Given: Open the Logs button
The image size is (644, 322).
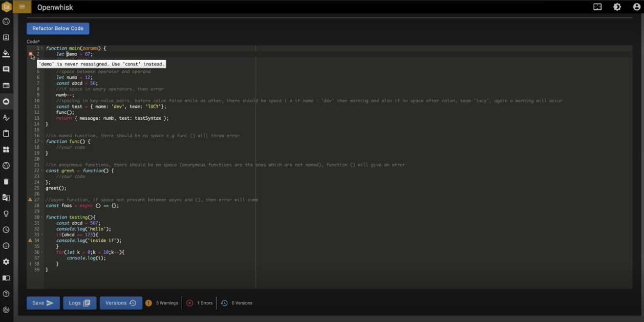Looking at the screenshot, I should [x=80, y=303].
